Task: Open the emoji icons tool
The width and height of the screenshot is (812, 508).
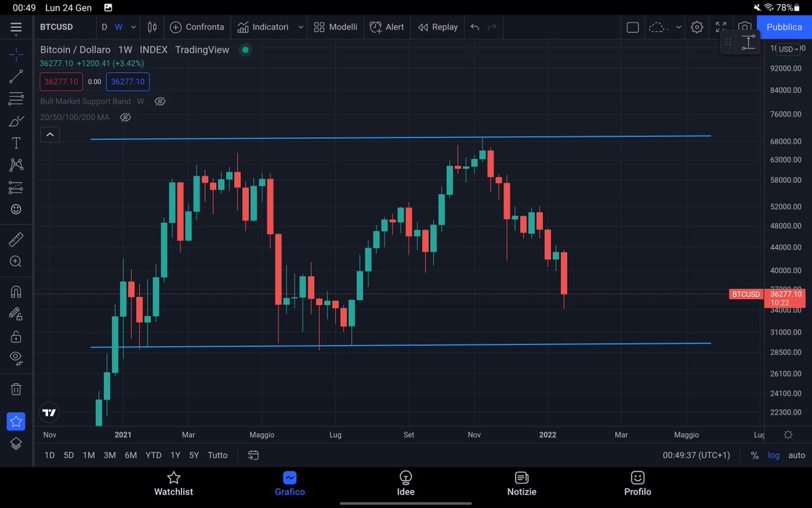Action: pos(16,210)
